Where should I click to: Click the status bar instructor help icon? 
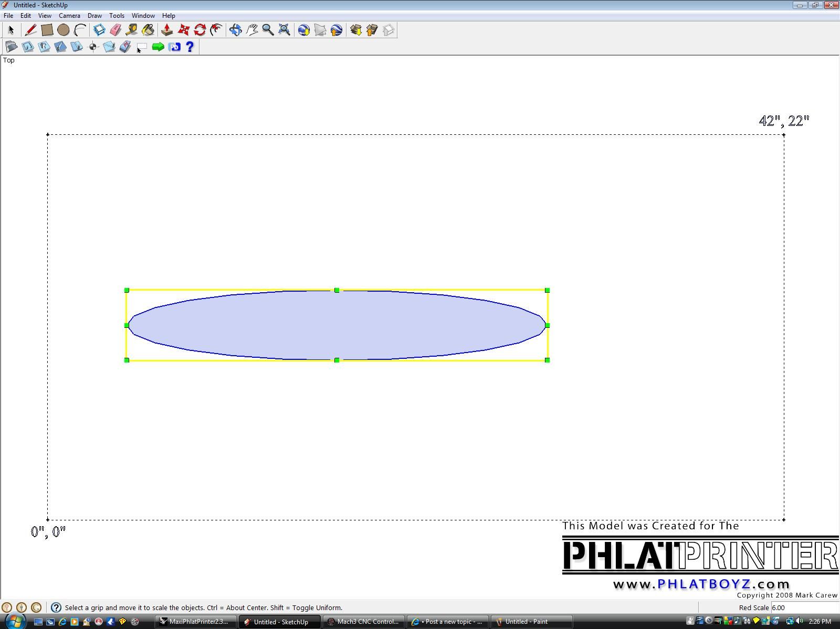tap(56, 607)
